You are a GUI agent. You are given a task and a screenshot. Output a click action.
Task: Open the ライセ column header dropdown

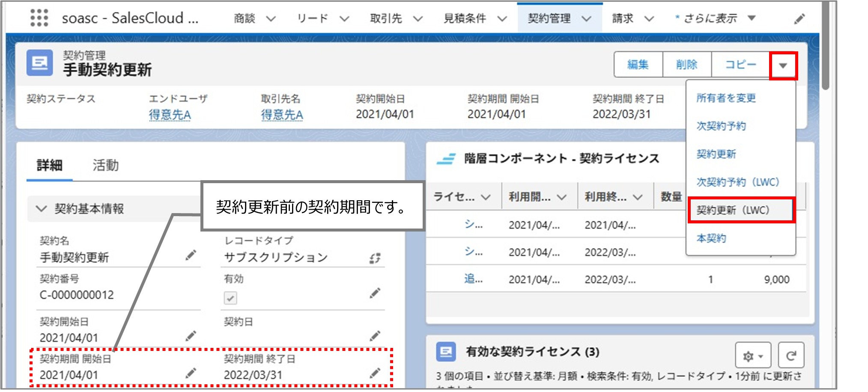(x=486, y=197)
